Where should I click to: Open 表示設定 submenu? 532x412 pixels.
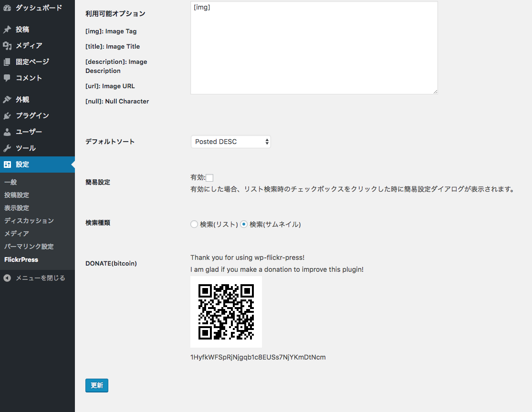click(17, 208)
